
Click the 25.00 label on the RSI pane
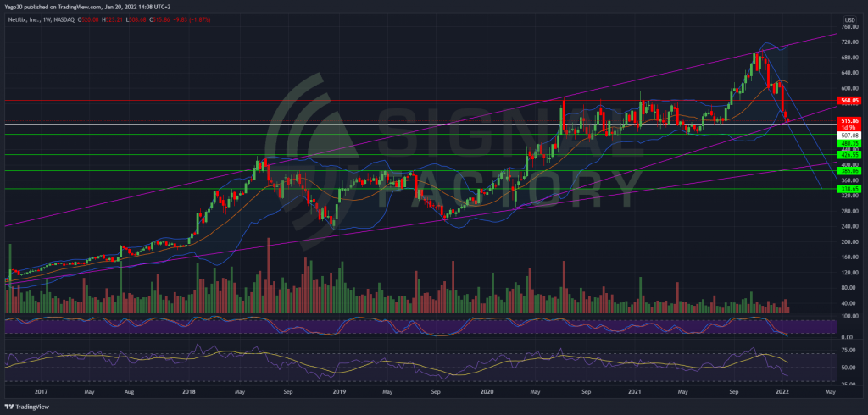tap(849, 384)
